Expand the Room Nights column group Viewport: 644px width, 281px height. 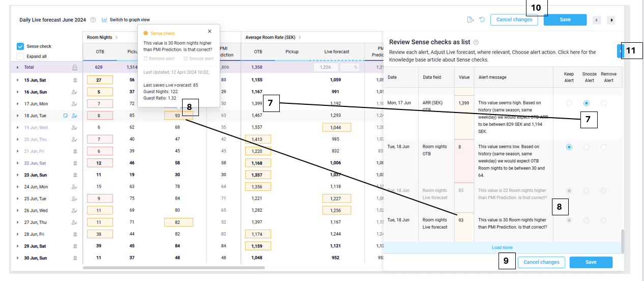pos(116,37)
